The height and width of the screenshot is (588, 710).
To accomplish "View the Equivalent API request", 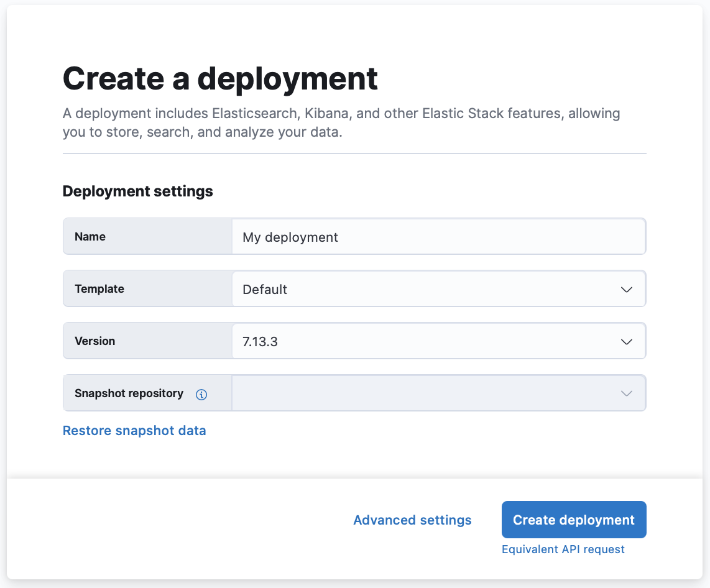I will 563,549.
